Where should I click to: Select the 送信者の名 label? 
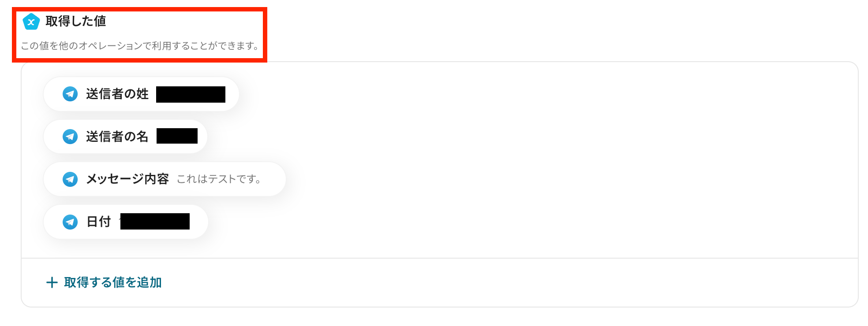(x=117, y=137)
